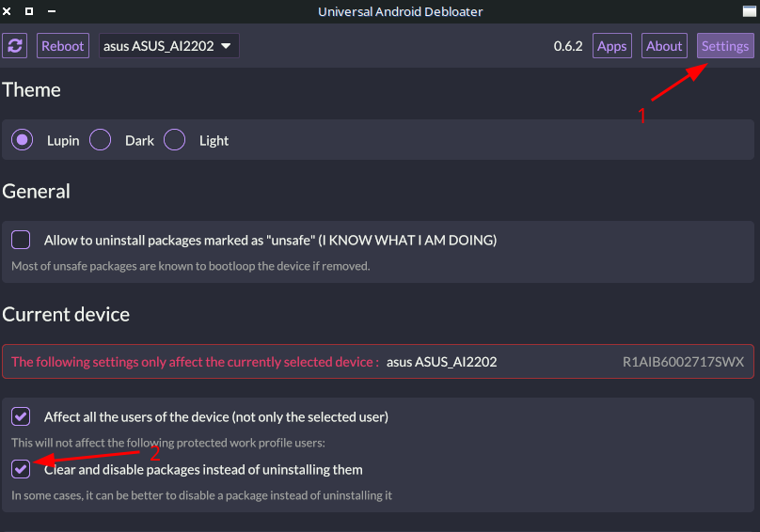Viewport: 760px width, 532px height.
Task: Select the Dark theme option
Action: [100, 140]
